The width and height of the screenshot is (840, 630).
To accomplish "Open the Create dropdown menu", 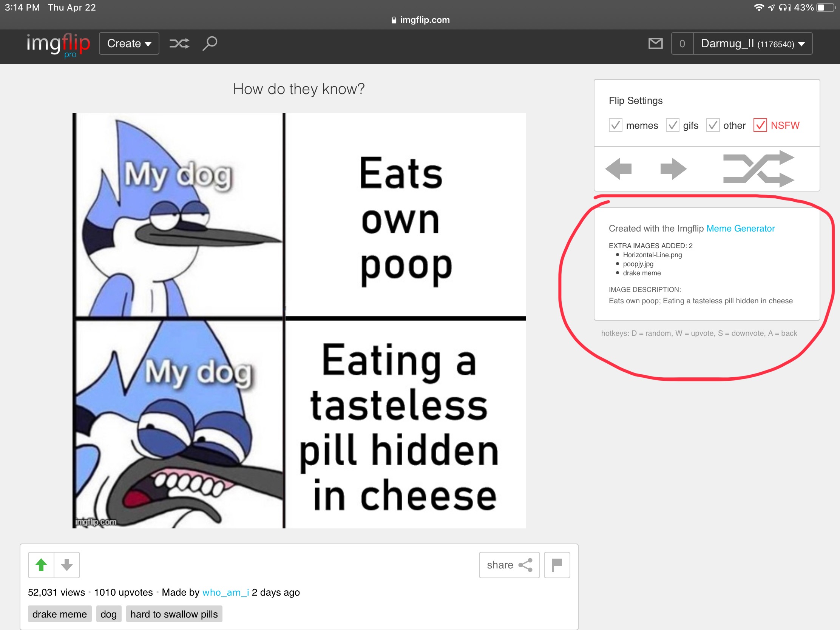I will (129, 44).
